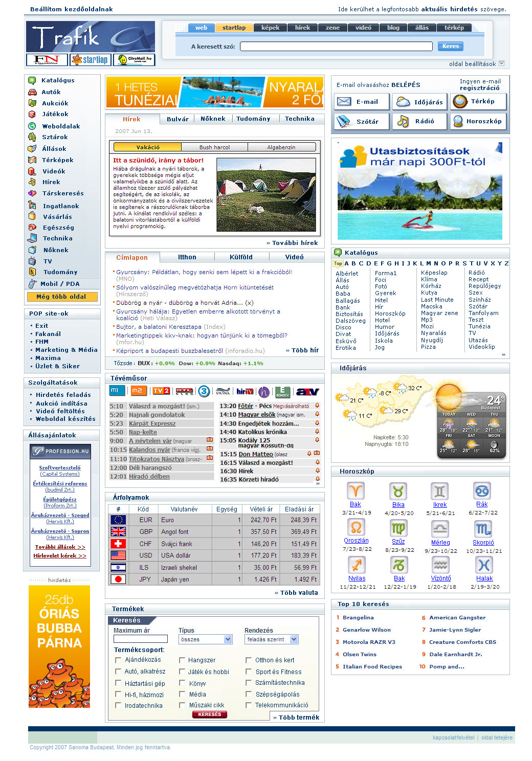Click the Rádió music note icon
Image resolution: width=532 pixels, height=761 pixels.
[x=403, y=121]
